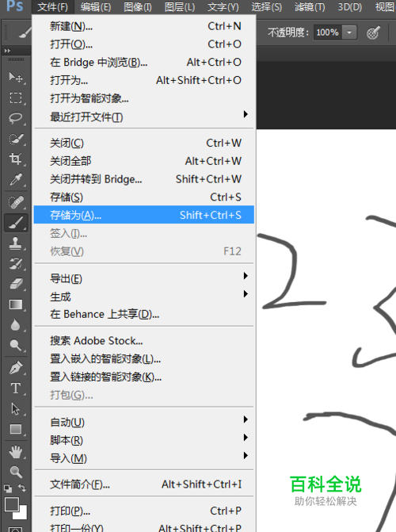Choose 关闭(C) menu entry
396x532 pixels.
144,143
